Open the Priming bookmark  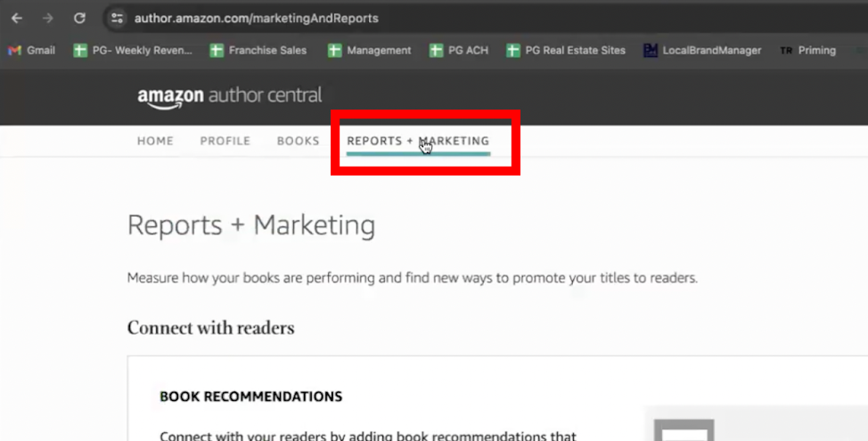(x=807, y=51)
